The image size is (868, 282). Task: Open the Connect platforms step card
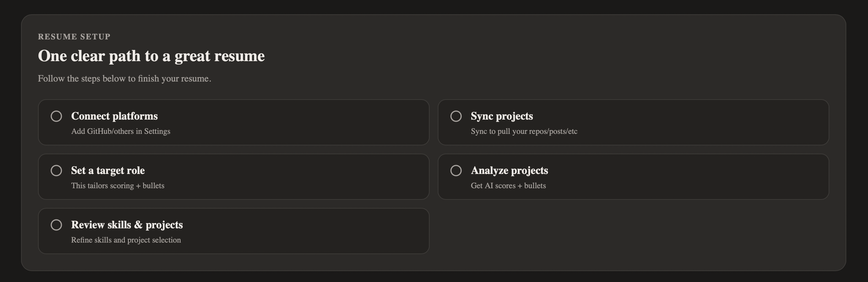234,122
